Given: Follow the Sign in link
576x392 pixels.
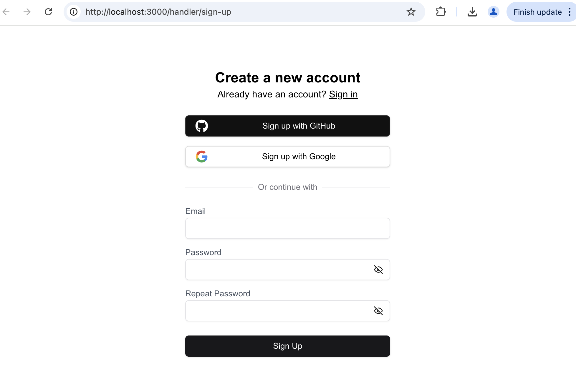Looking at the screenshot, I should (343, 94).
